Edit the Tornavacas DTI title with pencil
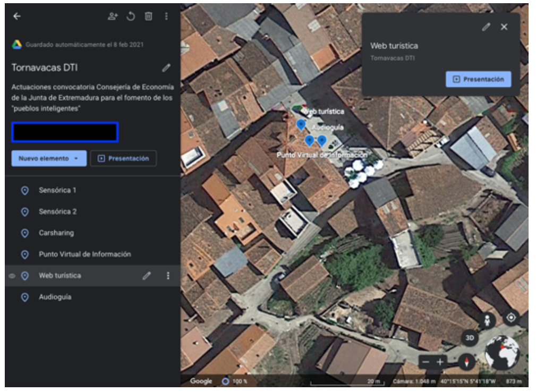536x392 pixels. 166,68
